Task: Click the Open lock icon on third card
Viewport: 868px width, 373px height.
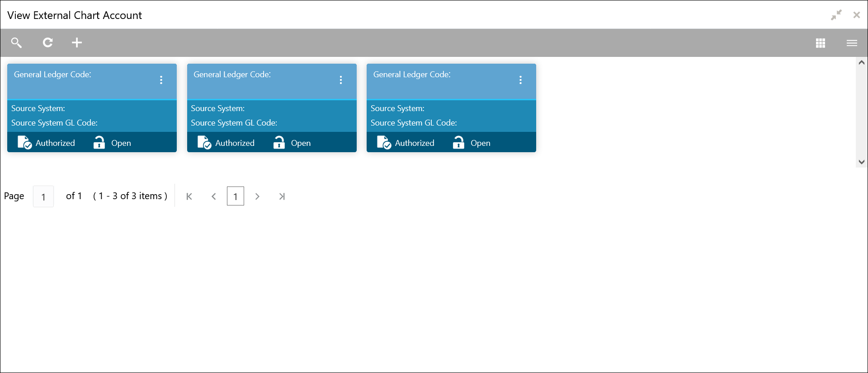Action: click(458, 142)
